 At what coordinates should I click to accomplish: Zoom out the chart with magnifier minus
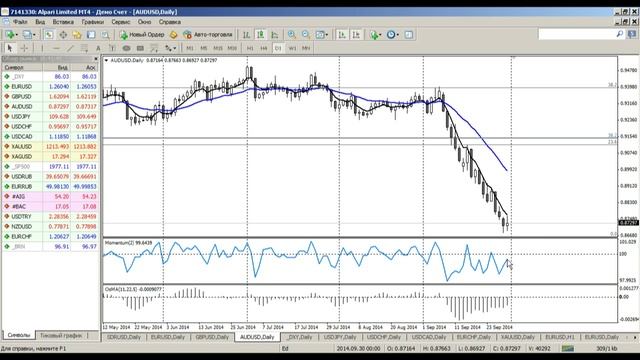(x=306, y=35)
